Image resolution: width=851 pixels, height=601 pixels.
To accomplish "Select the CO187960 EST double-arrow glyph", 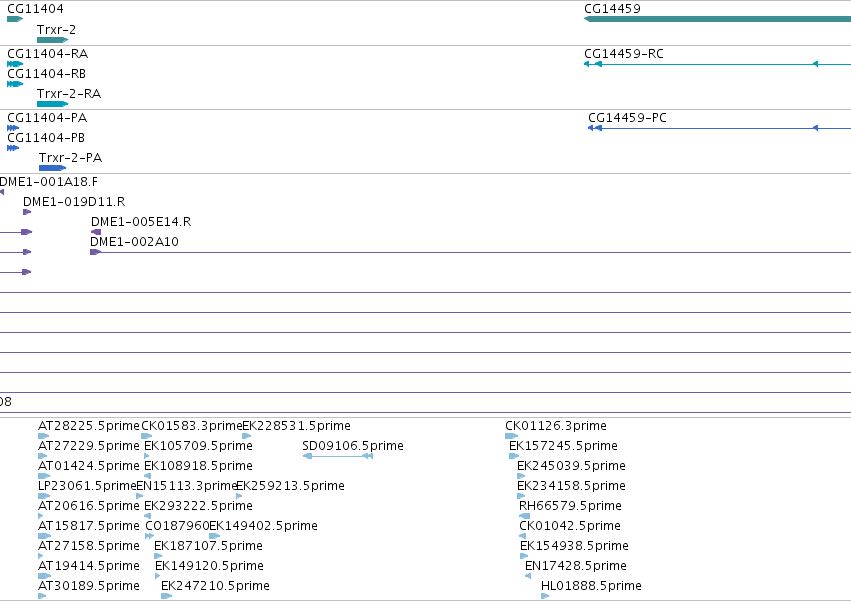I will coord(150,536).
